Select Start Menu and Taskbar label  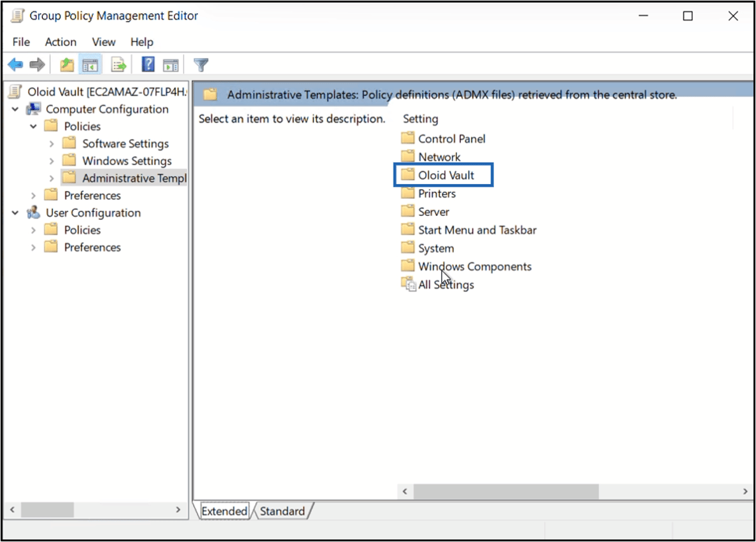[477, 230]
